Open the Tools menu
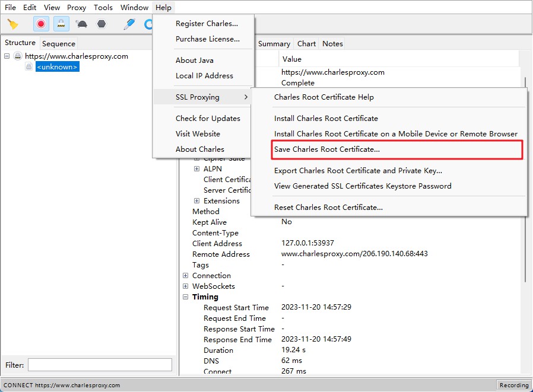The width and height of the screenshot is (533, 392). click(x=103, y=8)
